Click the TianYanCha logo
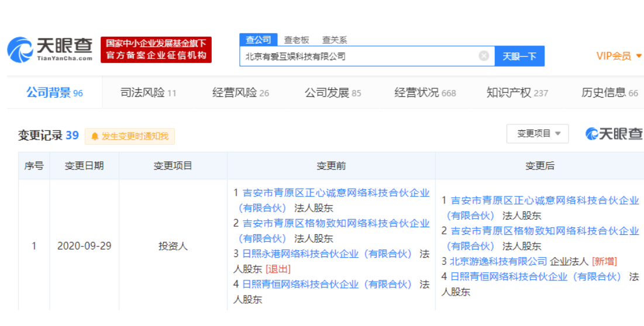 coord(50,50)
